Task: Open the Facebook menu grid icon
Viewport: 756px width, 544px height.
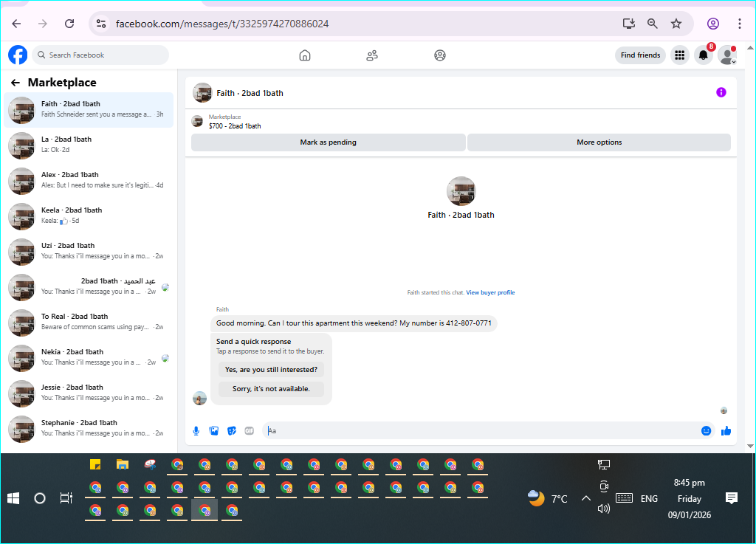Action: [680, 55]
